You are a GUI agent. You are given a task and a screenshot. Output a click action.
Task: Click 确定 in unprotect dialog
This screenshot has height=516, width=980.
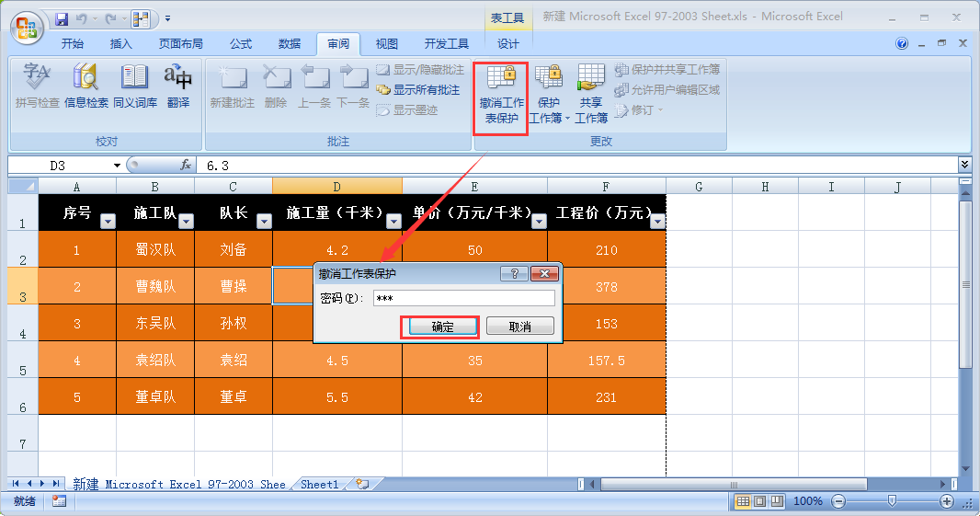(x=442, y=327)
